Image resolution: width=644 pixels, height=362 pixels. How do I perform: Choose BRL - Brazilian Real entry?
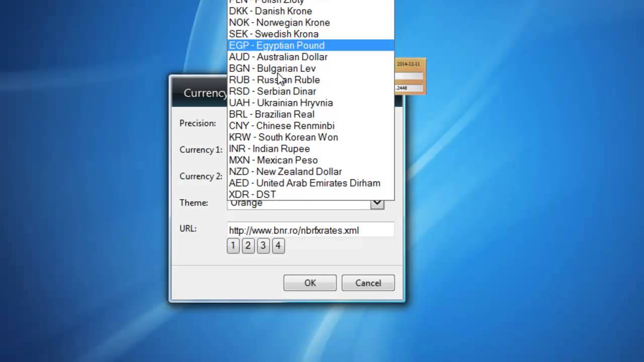(x=310, y=114)
